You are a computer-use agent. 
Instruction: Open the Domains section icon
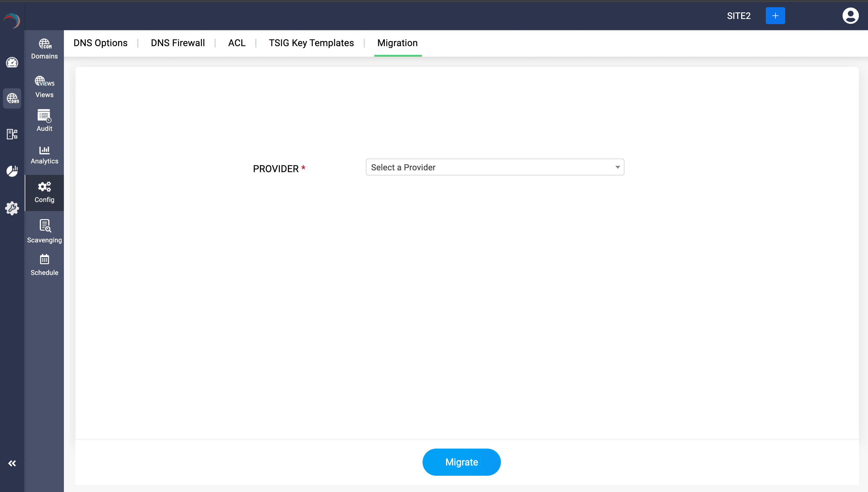[x=45, y=44]
